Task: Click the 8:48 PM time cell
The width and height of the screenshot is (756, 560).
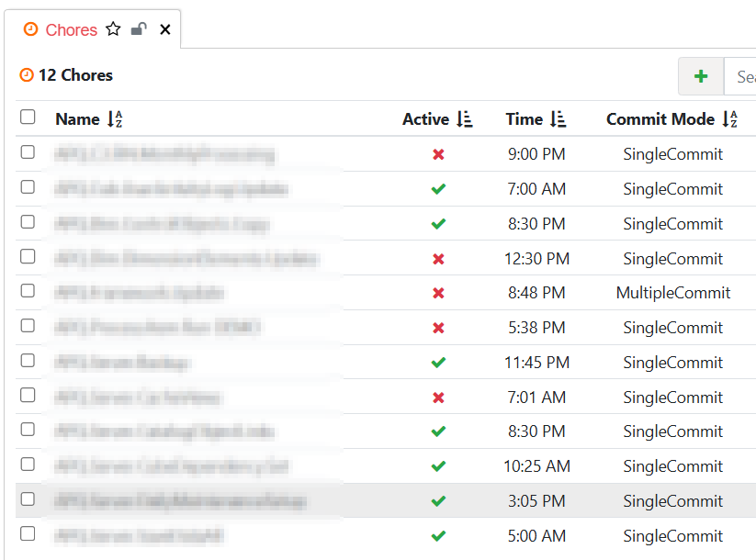Action: tap(536, 293)
